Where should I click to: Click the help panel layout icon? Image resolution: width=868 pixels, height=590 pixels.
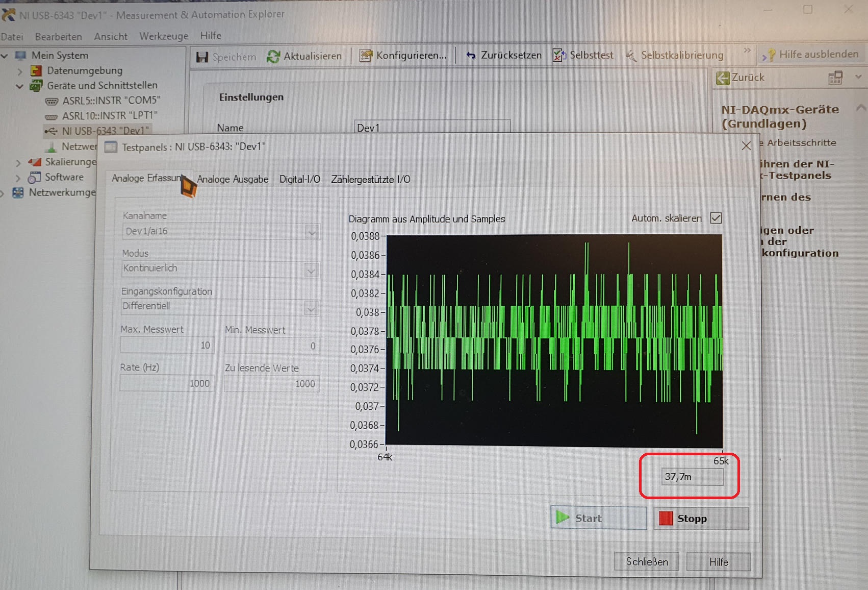point(835,78)
